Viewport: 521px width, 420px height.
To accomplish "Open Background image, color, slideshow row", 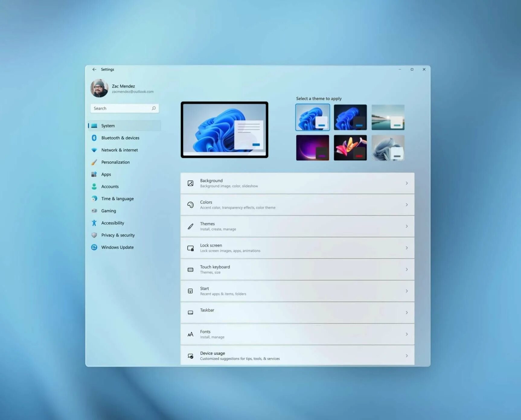I will pyautogui.click(x=297, y=183).
